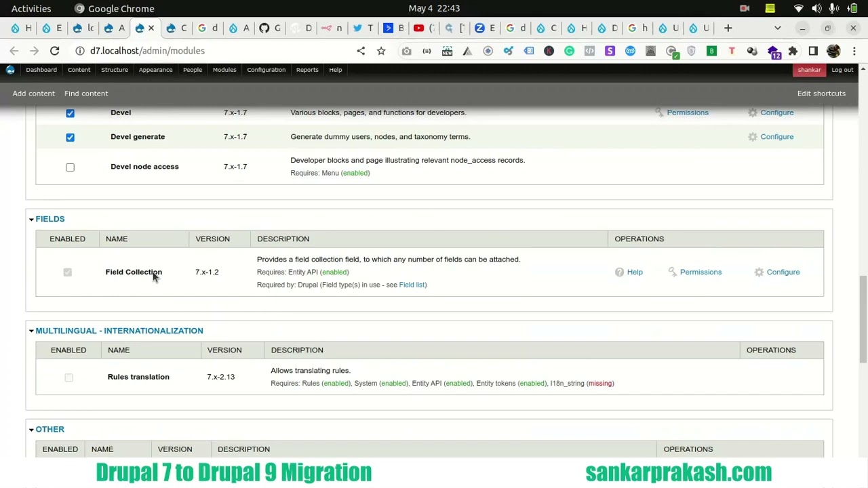
Task: Bookmark this page with the star icon
Action: (381, 51)
